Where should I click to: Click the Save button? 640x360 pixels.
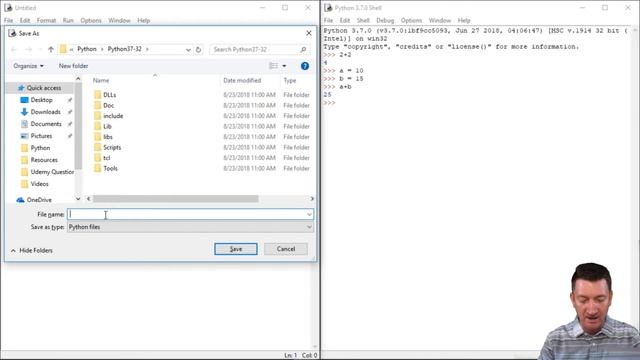(236, 249)
